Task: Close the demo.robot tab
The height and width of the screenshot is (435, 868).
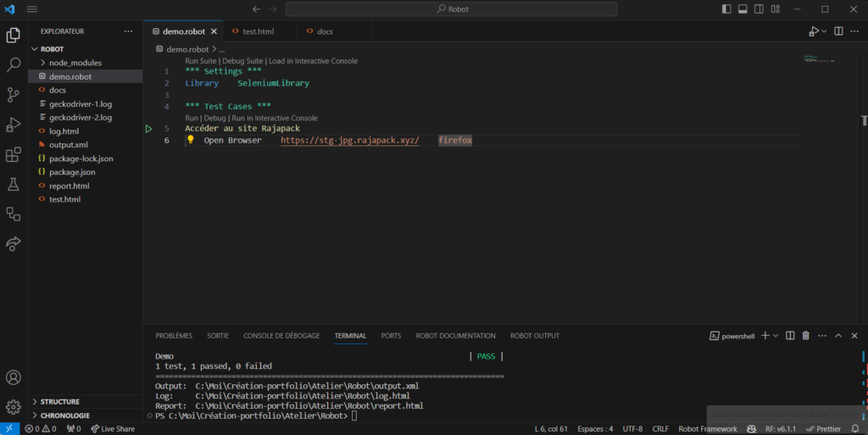Action: pyautogui.click(x=214, y=31)
